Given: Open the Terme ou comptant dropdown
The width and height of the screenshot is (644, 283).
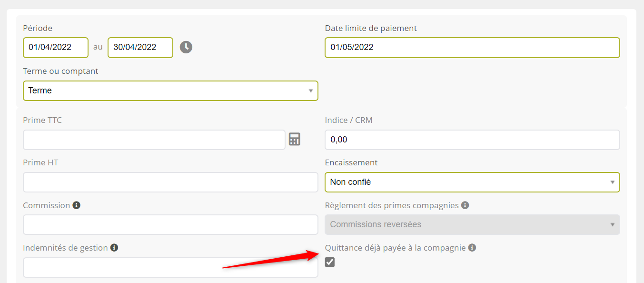Looking at the screenshot, I should (170, 91).
